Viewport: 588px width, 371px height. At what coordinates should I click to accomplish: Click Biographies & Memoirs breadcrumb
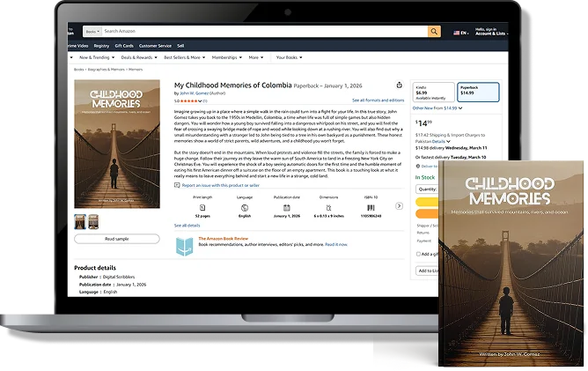pyautogui.click(x=107, y=70)
